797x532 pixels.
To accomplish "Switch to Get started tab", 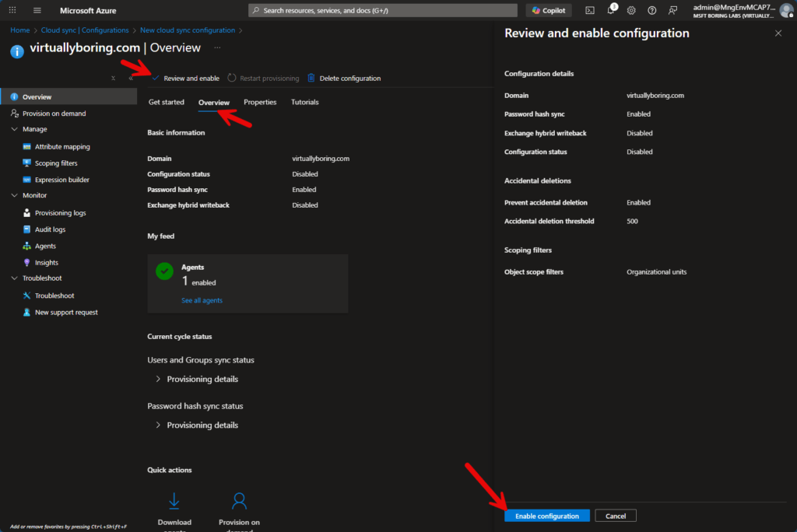I will tap(167, 102).
